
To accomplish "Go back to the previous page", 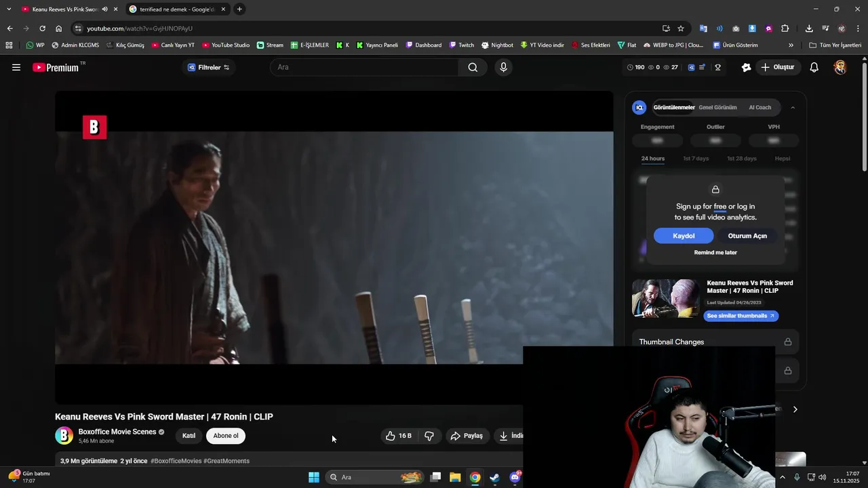I will point(9,28).
